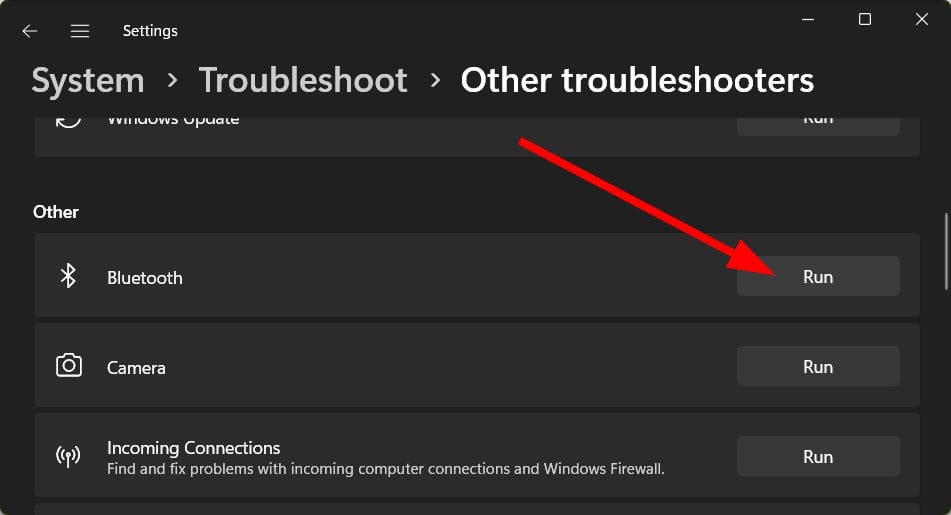Click the Windows Update refresh icon
951x515 pixels.
point(68,119)
